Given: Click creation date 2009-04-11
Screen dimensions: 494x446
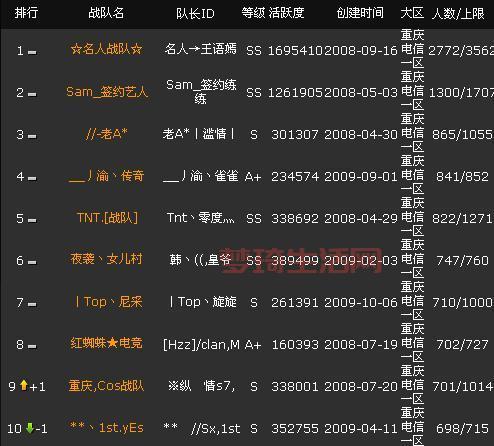Looking at the screenshot, I should click(361, 428).
